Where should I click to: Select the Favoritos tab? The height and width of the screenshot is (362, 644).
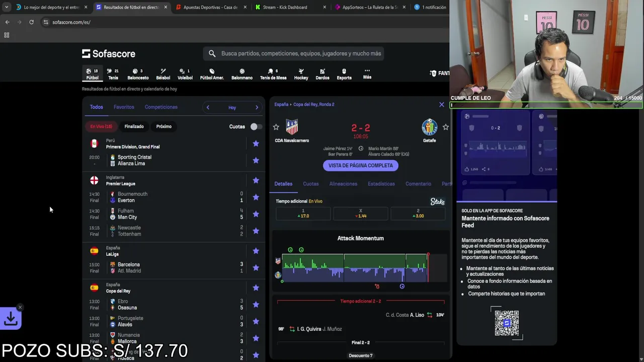coord(124,107)
